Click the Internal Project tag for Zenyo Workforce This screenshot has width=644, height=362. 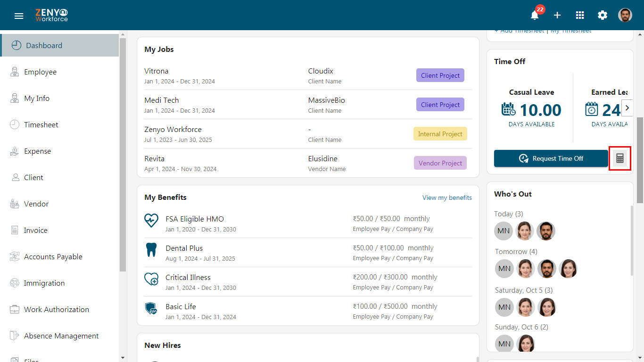[440, 134]
